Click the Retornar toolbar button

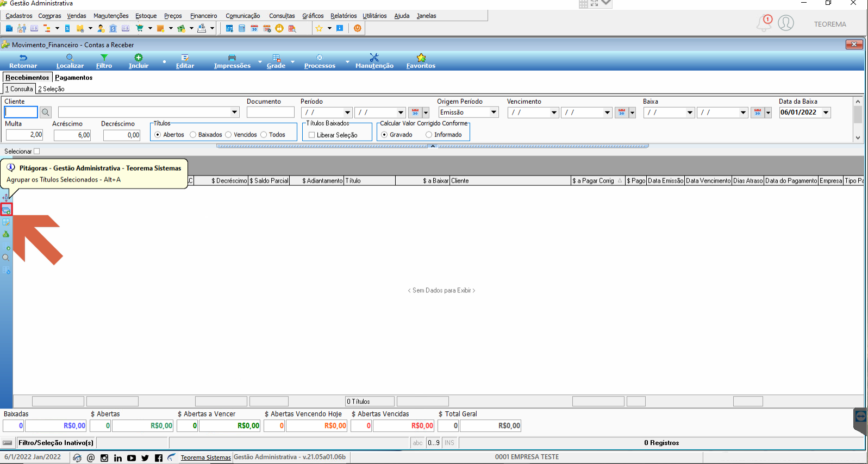(23, 61)
